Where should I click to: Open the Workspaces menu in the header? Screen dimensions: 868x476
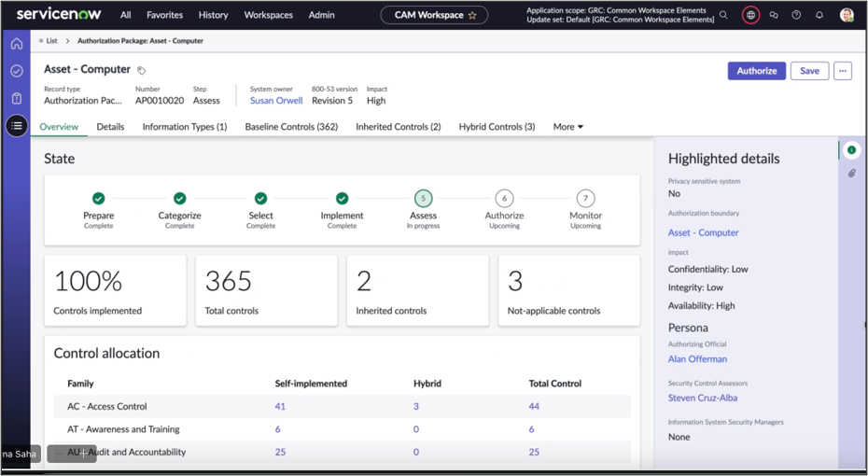click(268, 15)
